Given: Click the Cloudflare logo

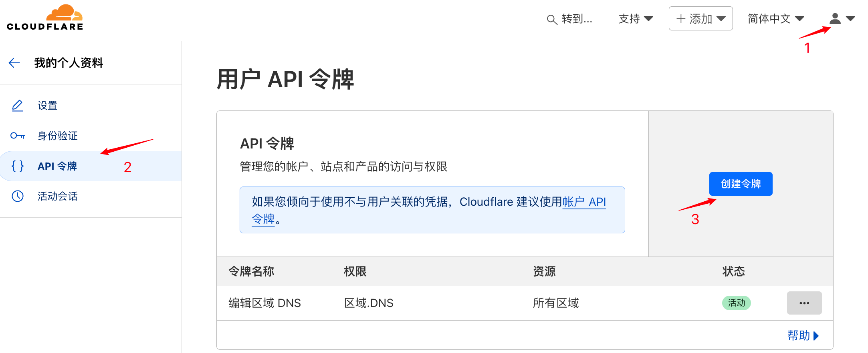Looking at the screenshot, I should click(45, 18).
